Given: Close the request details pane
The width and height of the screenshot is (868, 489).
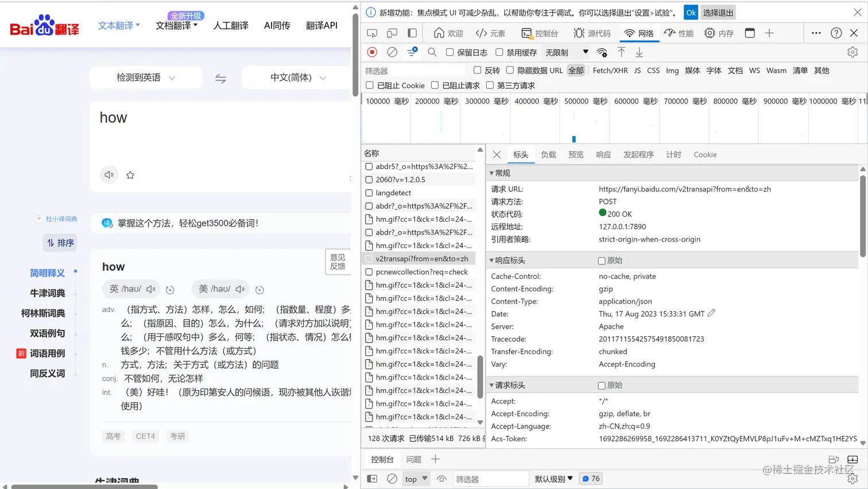Looking at the screenshot, I should [x=497, y=155].
